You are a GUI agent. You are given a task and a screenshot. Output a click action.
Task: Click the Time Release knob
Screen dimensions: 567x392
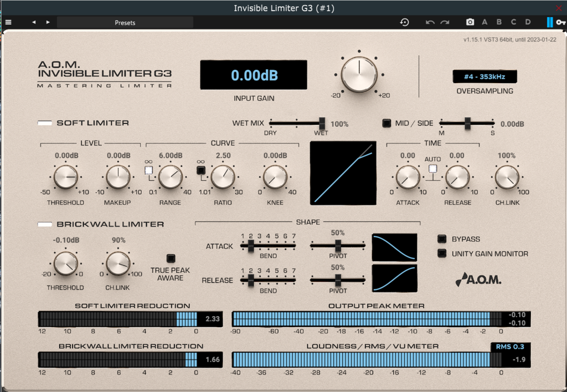coord(457,177)
